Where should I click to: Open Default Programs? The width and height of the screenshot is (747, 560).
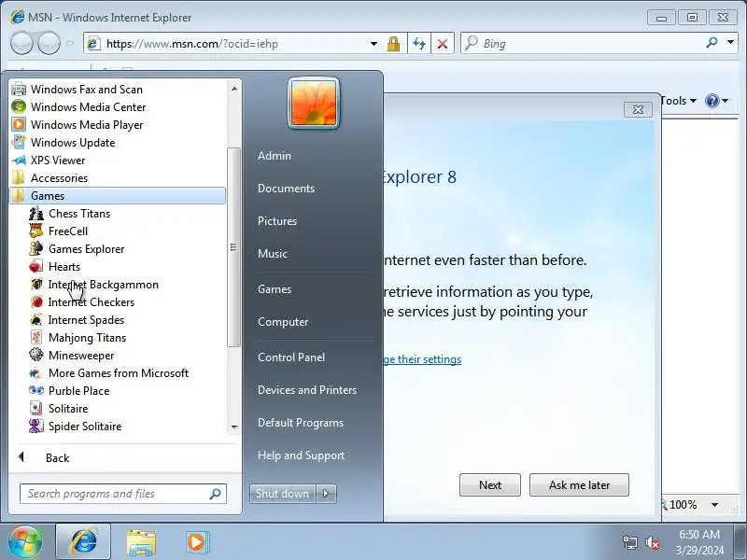[300, 423]
